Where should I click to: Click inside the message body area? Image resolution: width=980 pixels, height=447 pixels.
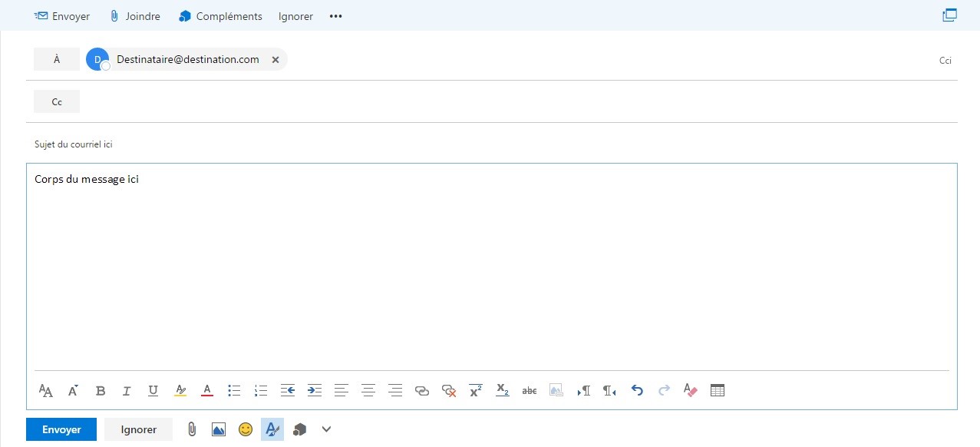(x=491, y=269)
